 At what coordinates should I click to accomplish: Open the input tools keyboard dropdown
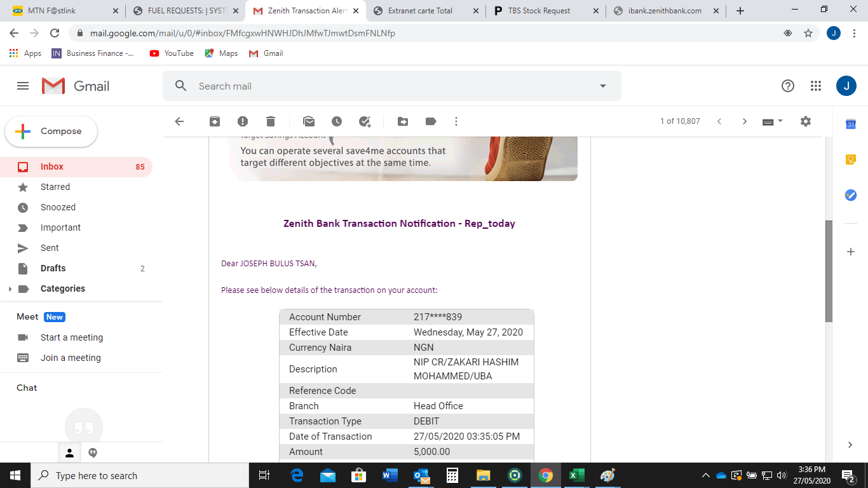point(773,121)
